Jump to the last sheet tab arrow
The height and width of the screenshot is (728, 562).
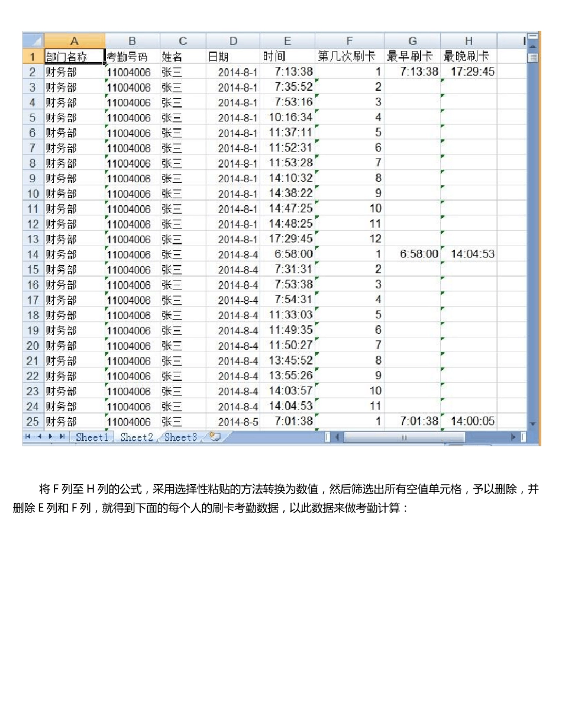[x=62, y=437]
